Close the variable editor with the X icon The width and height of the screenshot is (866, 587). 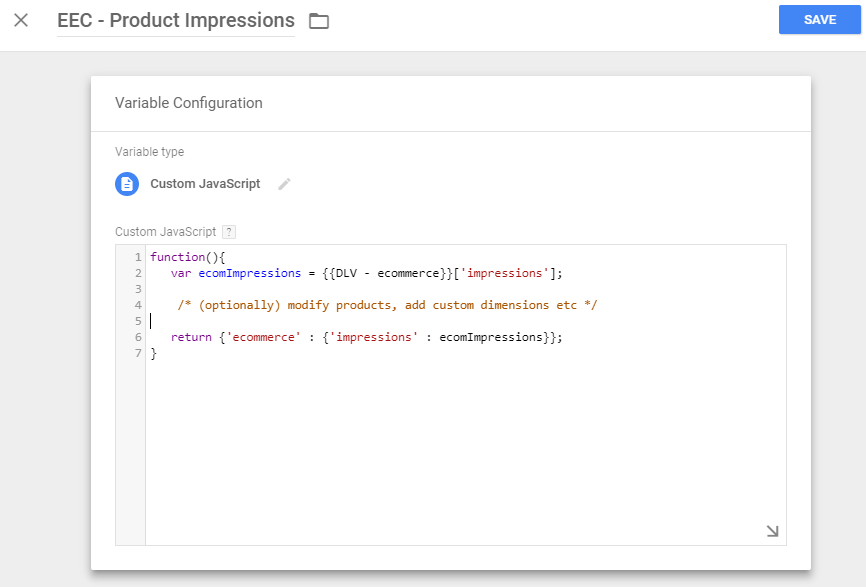tap(21, 20)
